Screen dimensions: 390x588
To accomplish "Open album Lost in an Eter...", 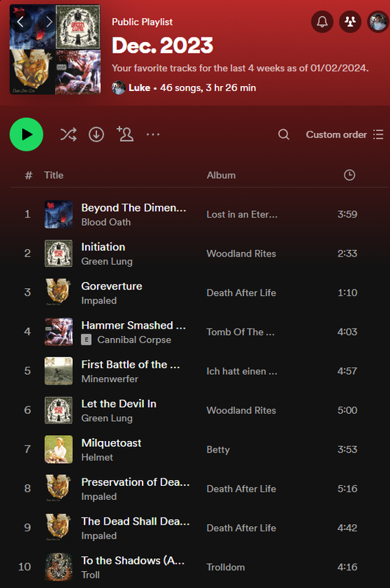I will point(242,215).
